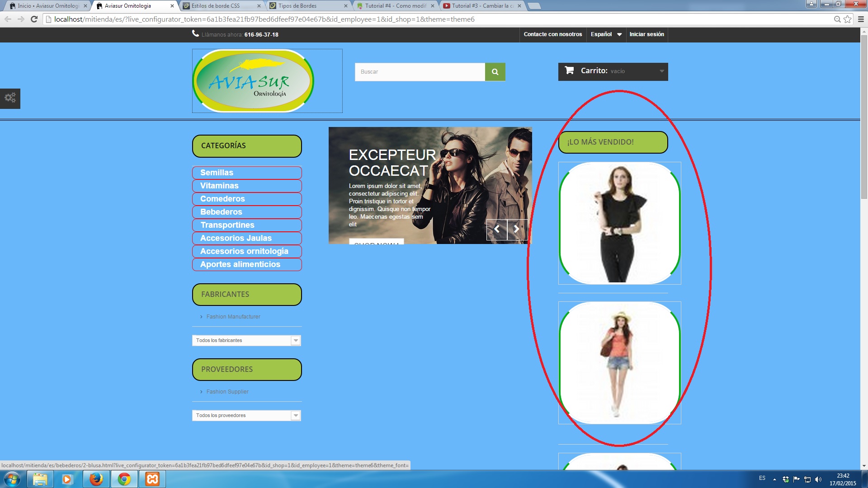
Task: Click the Aviasur Ornitología logo
Action: [253, 81]
